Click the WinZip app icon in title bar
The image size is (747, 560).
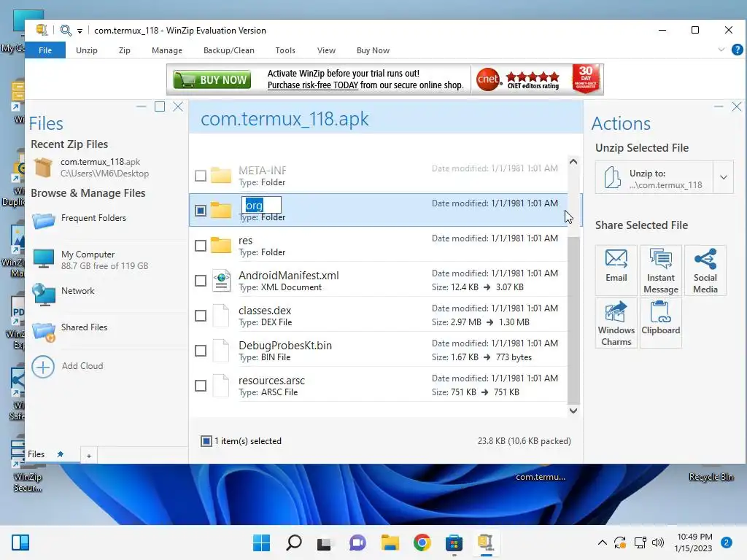[x=42, y=31]
